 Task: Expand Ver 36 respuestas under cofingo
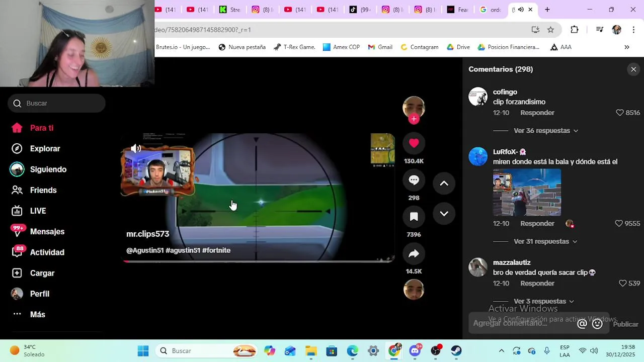click(545, 131)
